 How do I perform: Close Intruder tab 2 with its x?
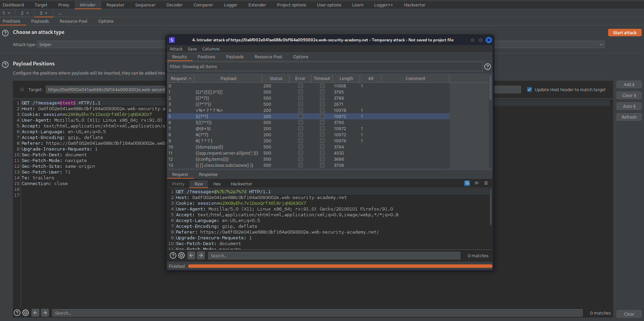point(28,13)
